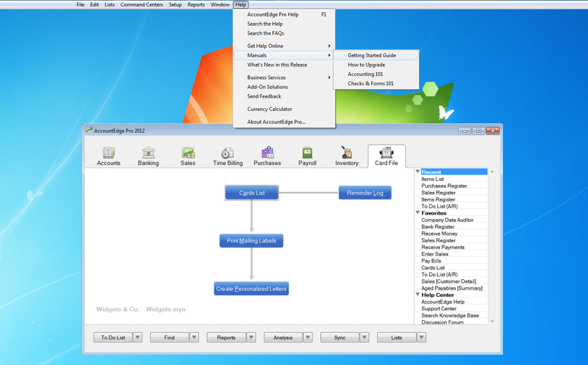This screenshot has width=588, height=365.
Task: Collapse the Favorites section triangle
Action: (417, 213)
